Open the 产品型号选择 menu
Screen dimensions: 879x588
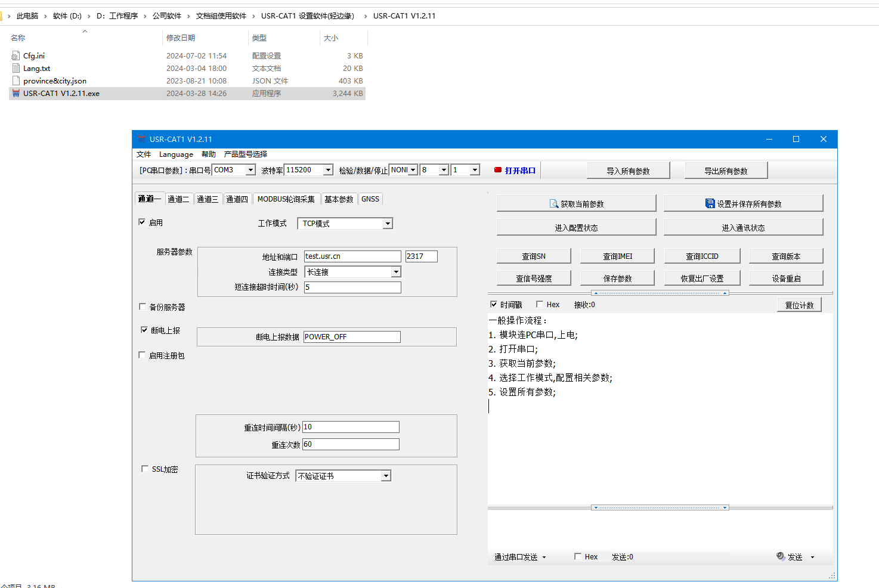[x=245, y=154]
